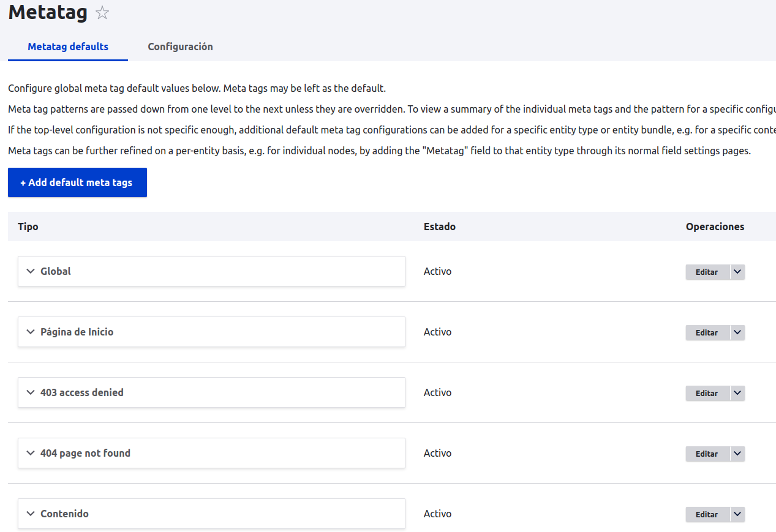
Task: Click the Add default meta tags button
Action: point(77,182)
